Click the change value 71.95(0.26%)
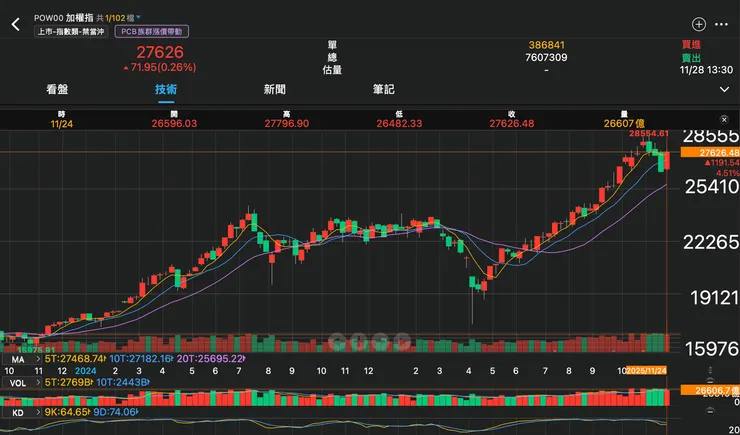740x435 pixels. pyautogui.click(x=160, y=68)
